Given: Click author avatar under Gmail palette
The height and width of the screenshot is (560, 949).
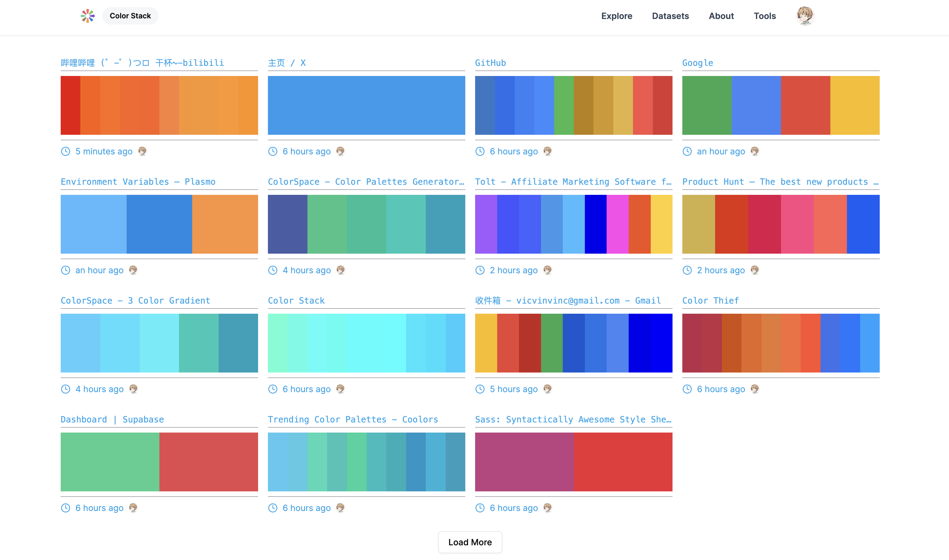Looking at the screenshot, I should tap(548, 389).
